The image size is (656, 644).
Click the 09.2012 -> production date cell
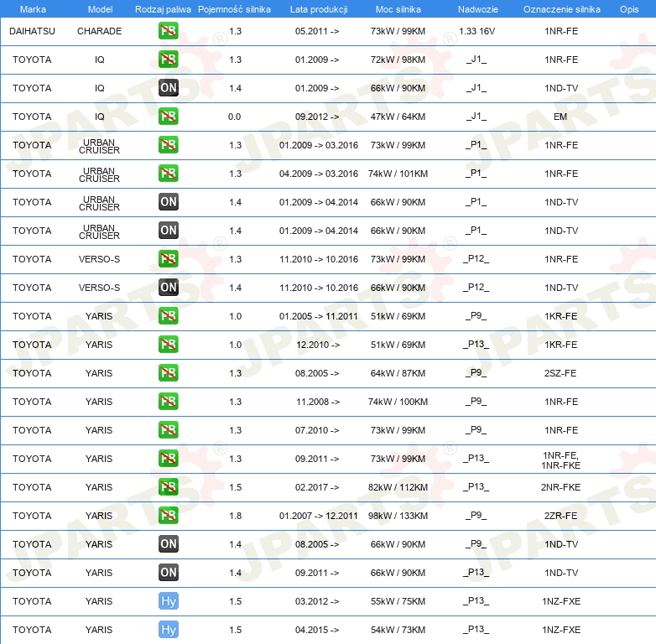tap(317, 117)
